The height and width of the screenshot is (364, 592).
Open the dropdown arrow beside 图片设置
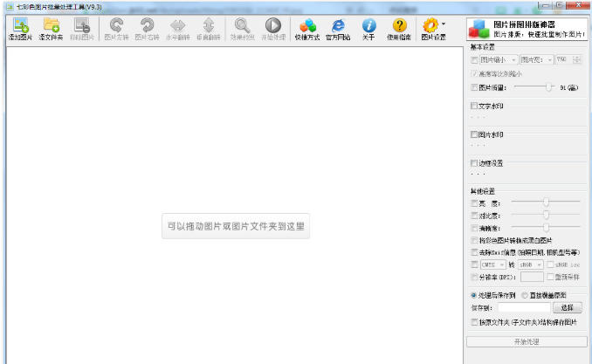pos(444,24)
